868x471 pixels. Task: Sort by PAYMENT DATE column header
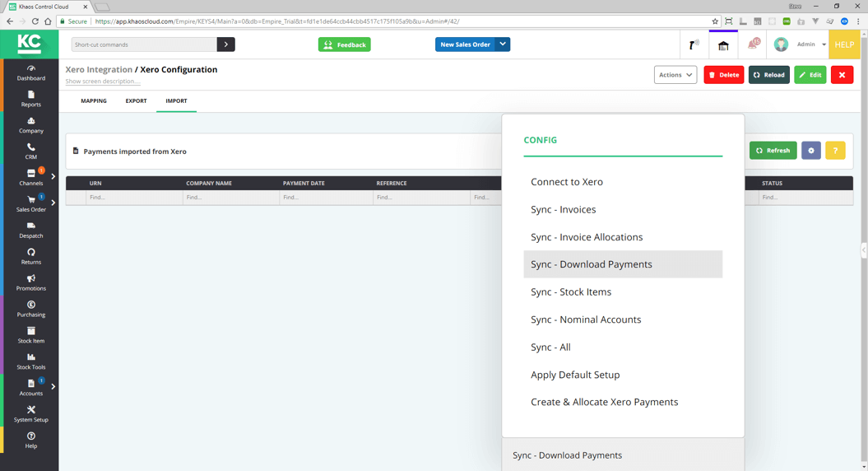coord(304,183)
